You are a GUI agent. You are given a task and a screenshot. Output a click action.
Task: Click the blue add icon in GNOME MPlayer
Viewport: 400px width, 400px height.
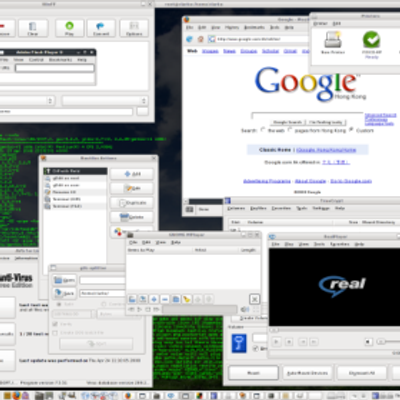(154, 299)
